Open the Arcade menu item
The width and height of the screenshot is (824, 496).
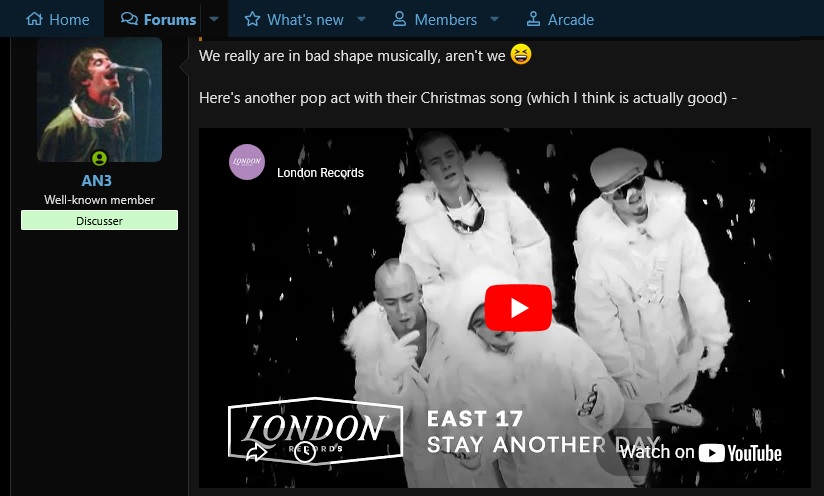560,19
